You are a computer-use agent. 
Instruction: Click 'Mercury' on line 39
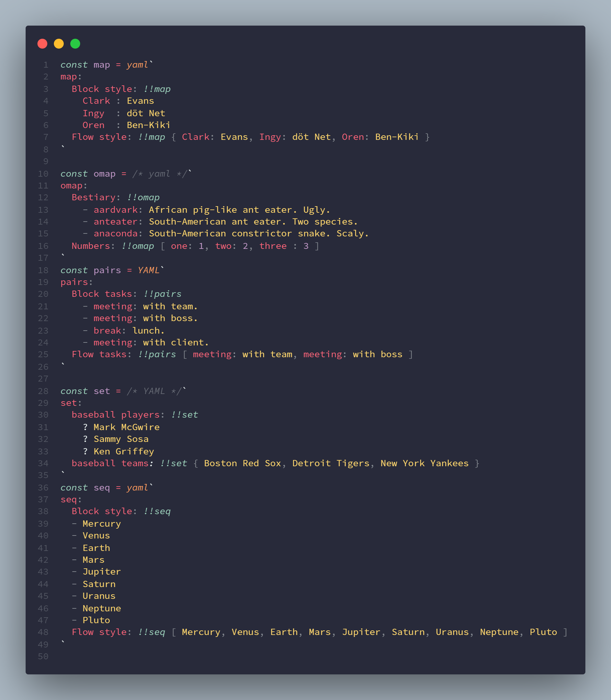pyautogui.click(x=102, y=524)
